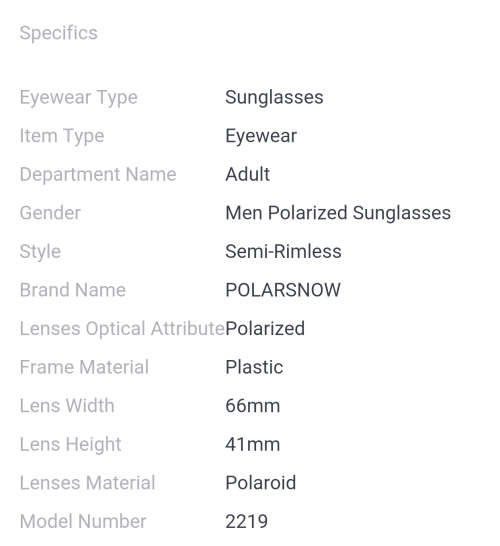This screenshot has width=500, height=546.
Task: Click the Polarized attribute value
Action: (x=265, y=328)
